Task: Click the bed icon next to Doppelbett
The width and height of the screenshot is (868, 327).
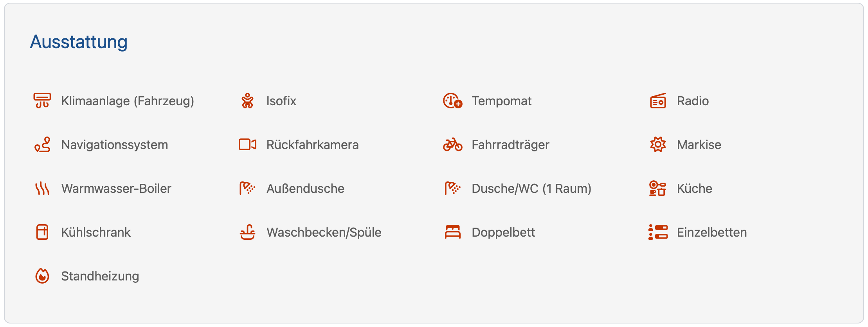Action: (x=452, y=232)
